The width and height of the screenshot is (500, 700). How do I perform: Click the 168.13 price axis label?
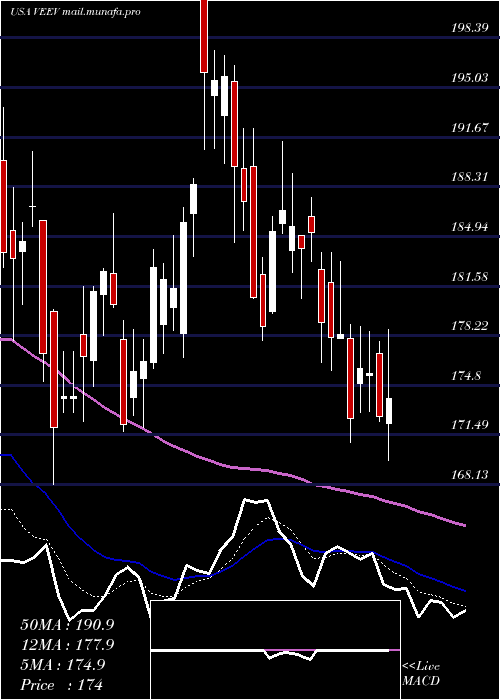(x=469, y=475)
